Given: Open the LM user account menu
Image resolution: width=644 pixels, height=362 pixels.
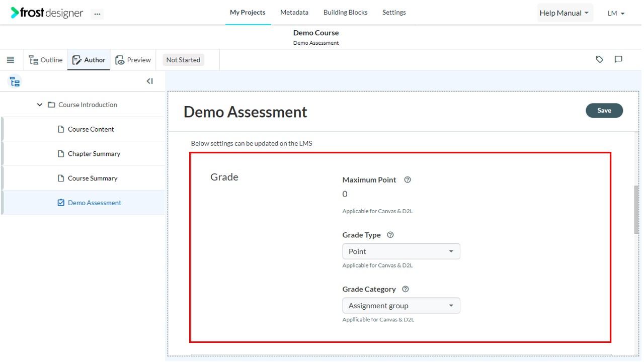Looking at the screenshot, I should (x=616, y=13).
